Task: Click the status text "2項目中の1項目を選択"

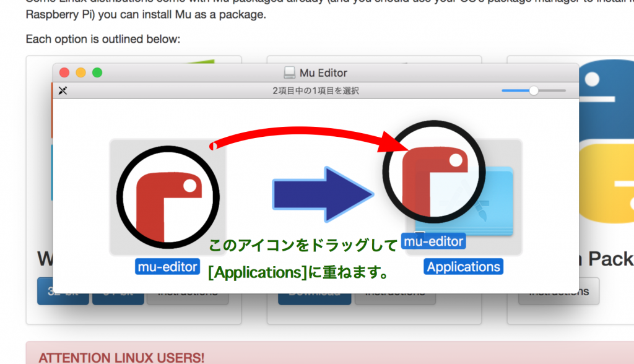Action: (x=316, y=90)
